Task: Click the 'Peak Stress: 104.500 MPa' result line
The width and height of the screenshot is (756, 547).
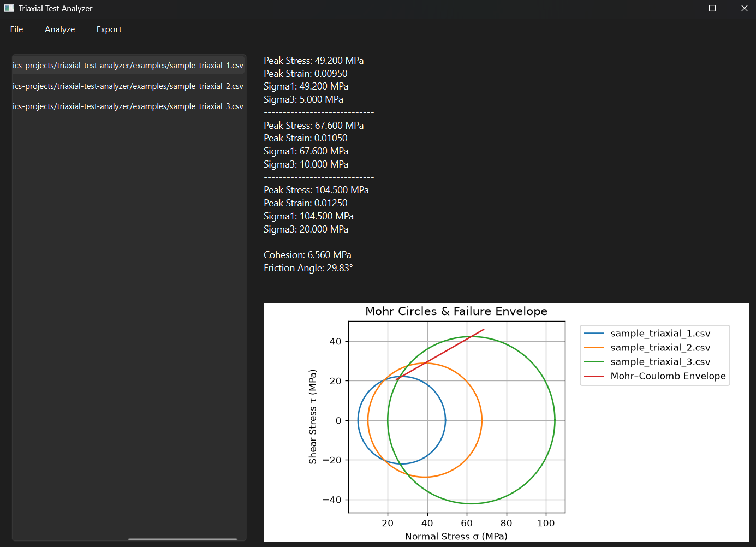Action: click(316, 190)
